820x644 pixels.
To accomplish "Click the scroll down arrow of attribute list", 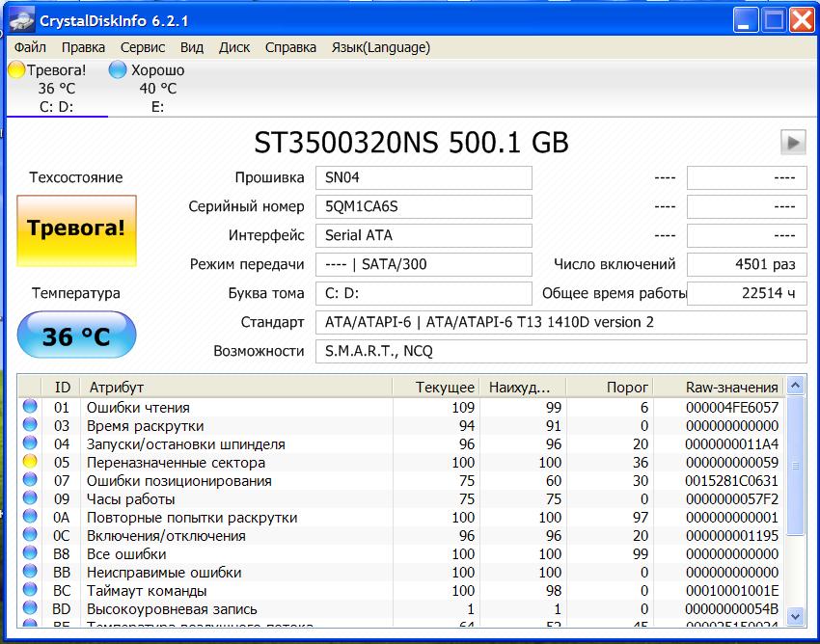I will (x=795, y=616).
